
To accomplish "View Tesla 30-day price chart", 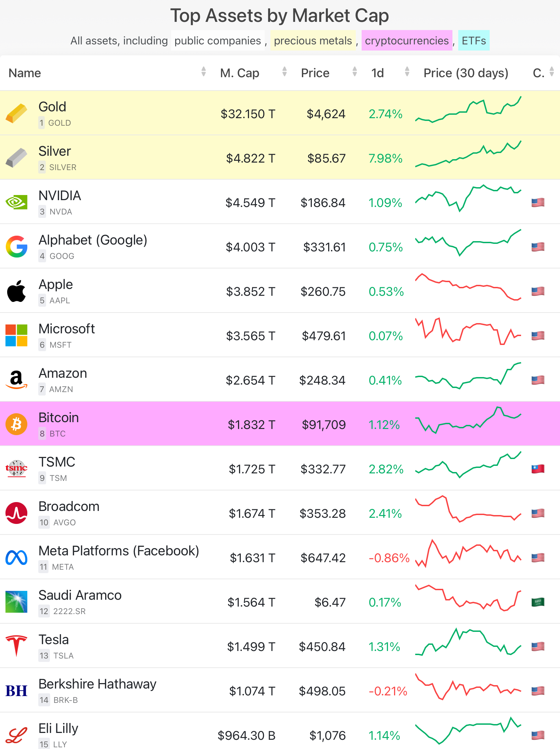I will [468, 642].
